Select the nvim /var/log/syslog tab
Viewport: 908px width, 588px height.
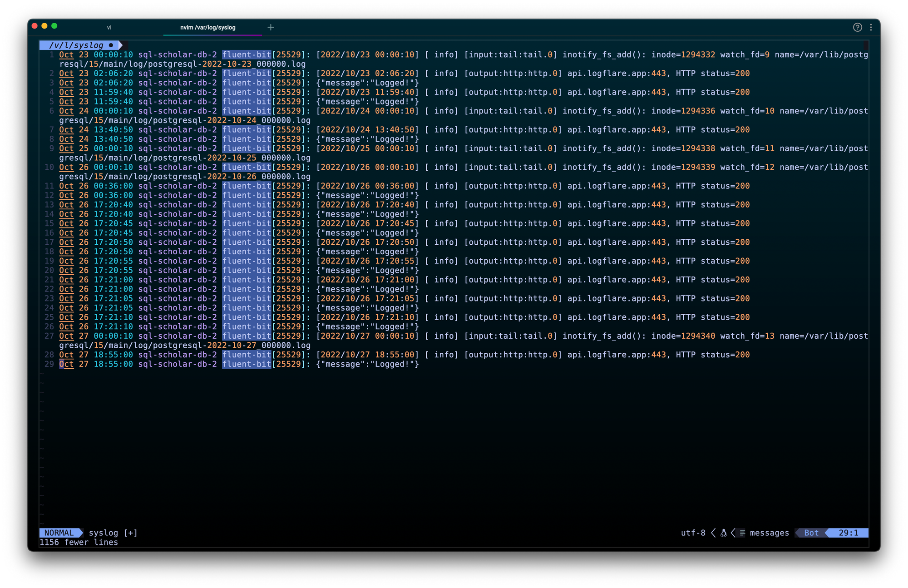[x=208, y=27]
